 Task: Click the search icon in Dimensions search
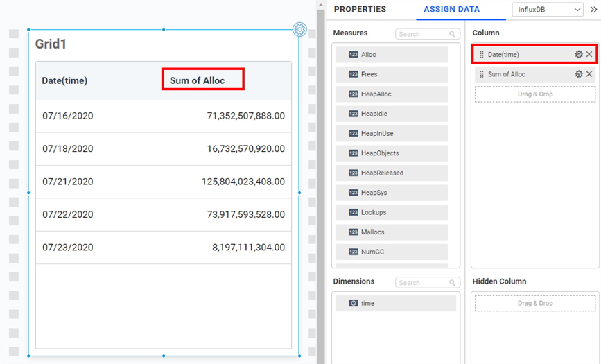pos(452,283)
